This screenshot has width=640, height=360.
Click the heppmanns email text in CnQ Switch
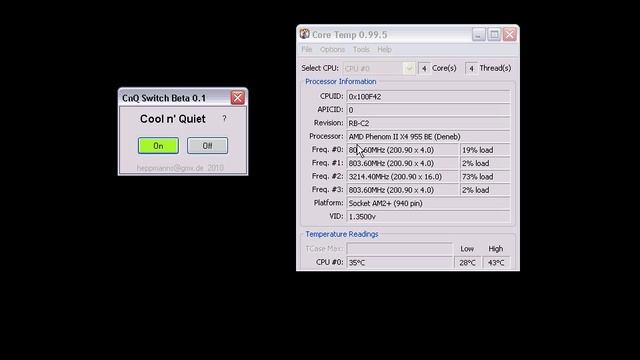click(180, 168)
